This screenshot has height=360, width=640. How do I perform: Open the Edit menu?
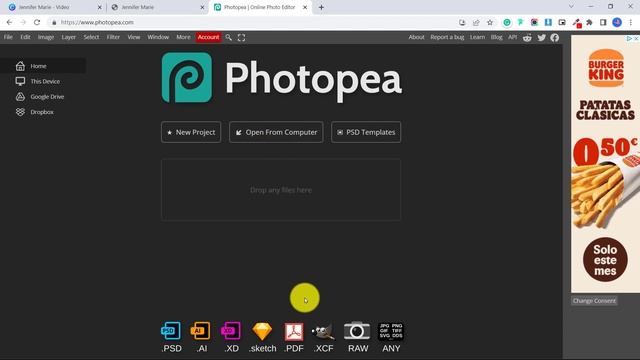point(25,37)
